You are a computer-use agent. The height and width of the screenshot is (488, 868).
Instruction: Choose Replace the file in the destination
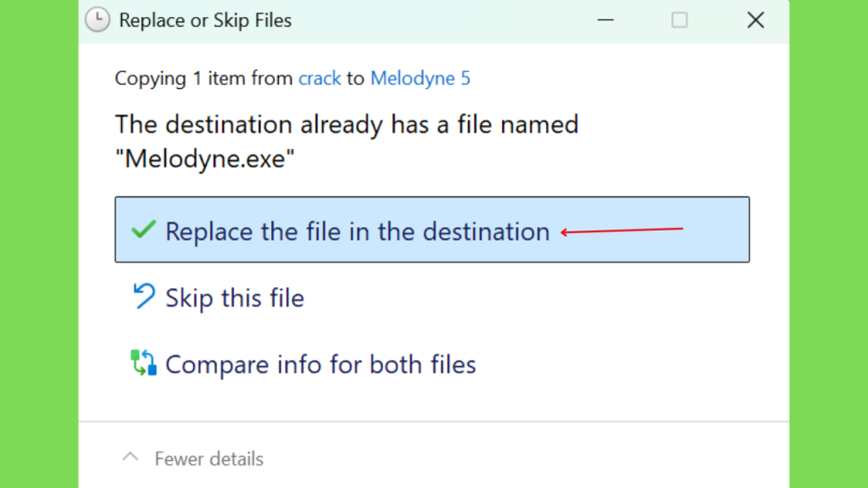tap(432, 229)
